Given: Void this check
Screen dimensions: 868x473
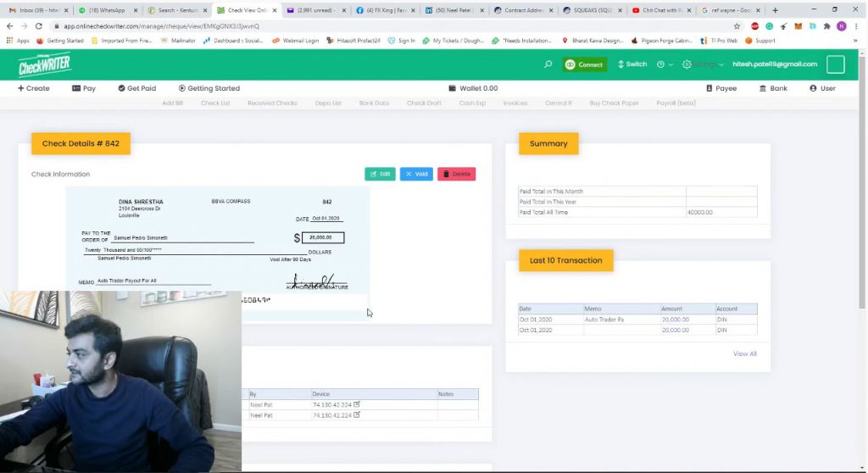Looking at the screenshot, I should (416, 174).
